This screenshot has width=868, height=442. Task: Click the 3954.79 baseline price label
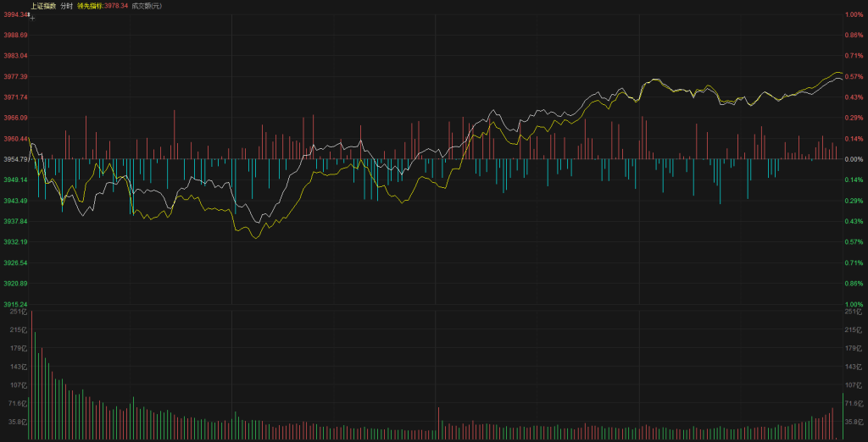point(15,159)
